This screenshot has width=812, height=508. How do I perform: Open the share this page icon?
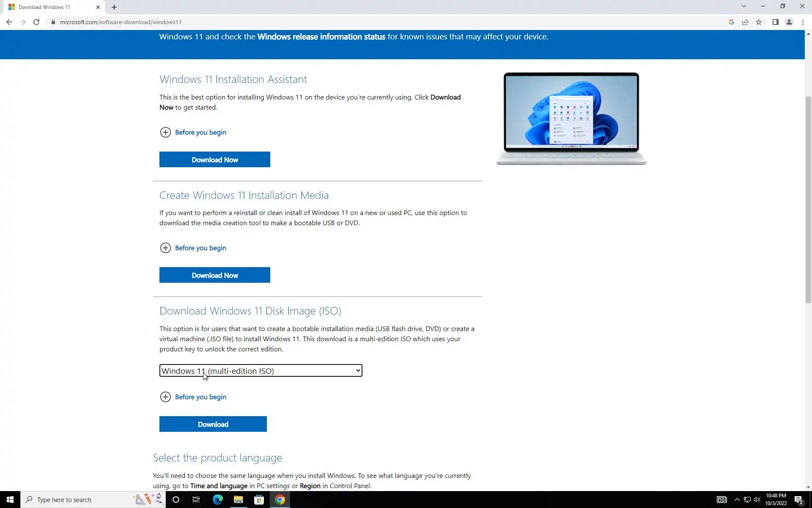point(745,22)
